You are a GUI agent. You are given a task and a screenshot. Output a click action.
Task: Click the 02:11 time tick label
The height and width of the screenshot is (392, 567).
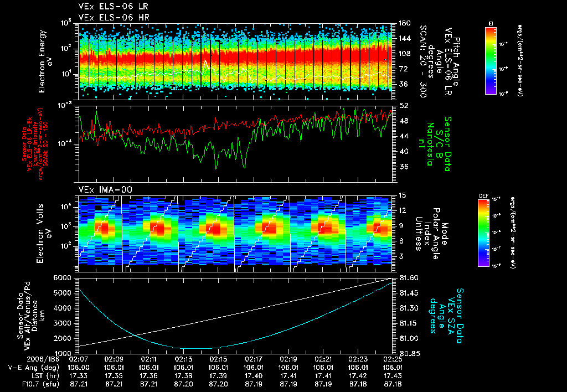coord(148,359)
